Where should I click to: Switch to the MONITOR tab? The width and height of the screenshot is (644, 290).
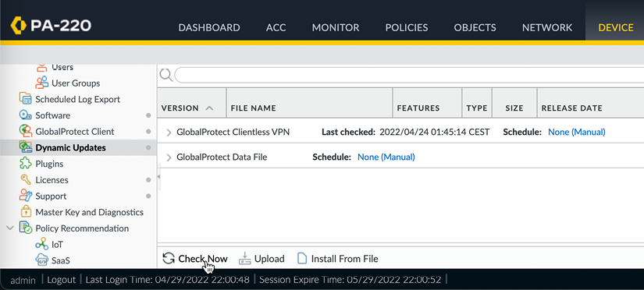tap(336, 27)
